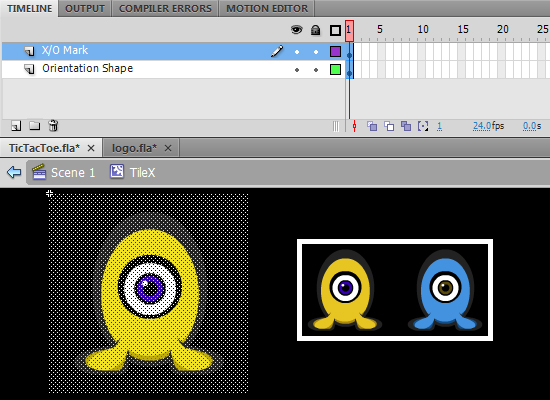Click the purple X/O Mark outline swatch

tap(335, 52)
